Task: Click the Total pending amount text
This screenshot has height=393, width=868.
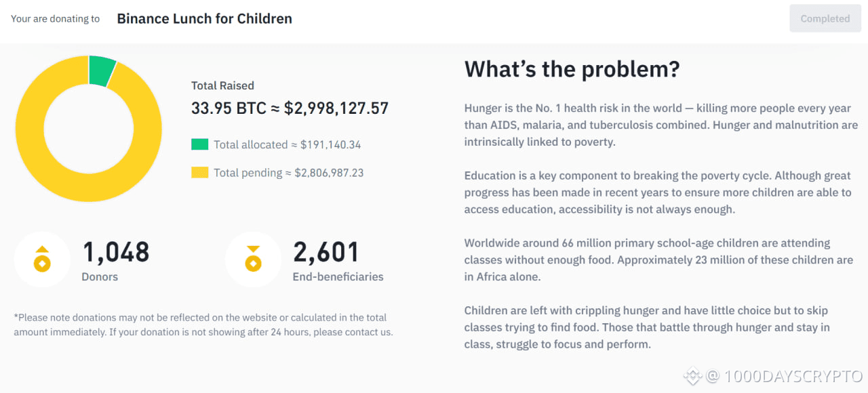Action: pyautogui.click(x=288, y=173)
